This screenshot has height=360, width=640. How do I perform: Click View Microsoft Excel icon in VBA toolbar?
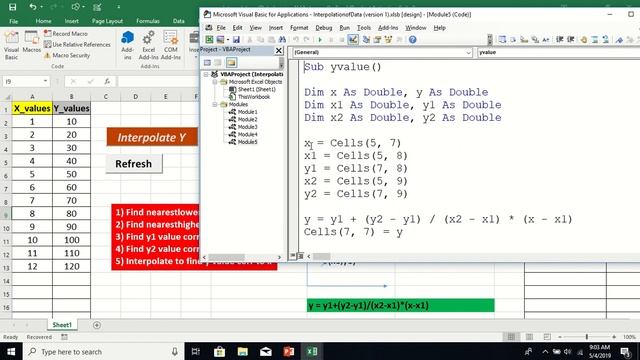(x=209, y=40)
